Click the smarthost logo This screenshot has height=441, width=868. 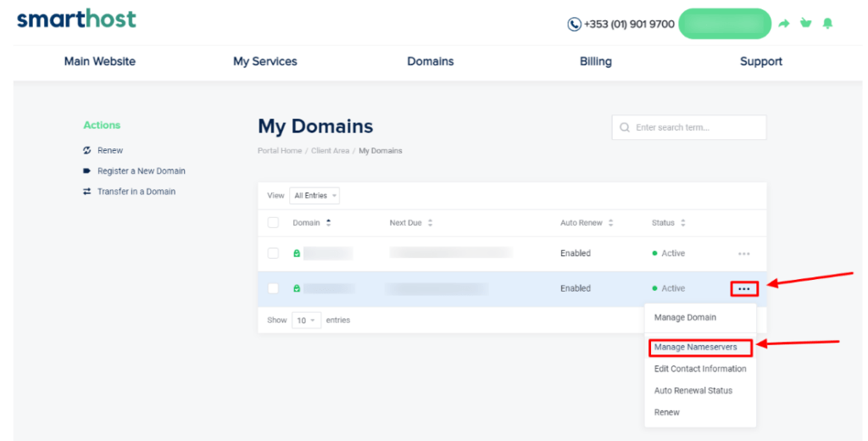tap(76, 20)
